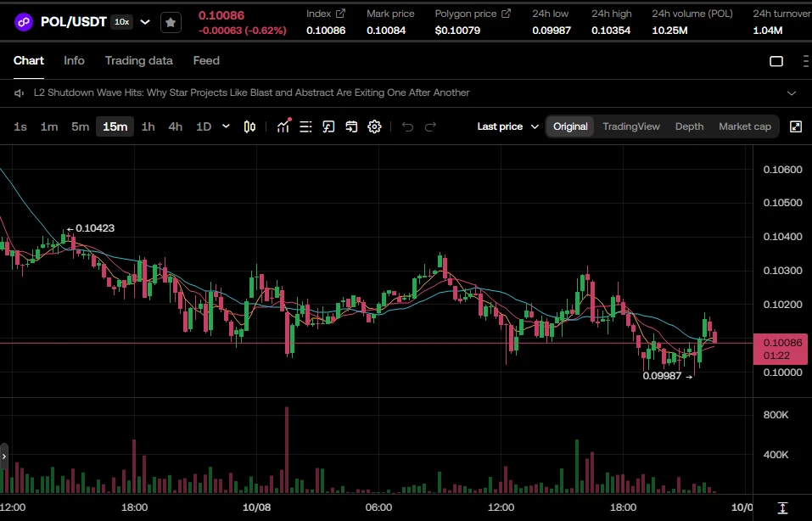Expand the news announcement banner
Image resolution: width=812 pixels, height=521 pixels.
792,93
